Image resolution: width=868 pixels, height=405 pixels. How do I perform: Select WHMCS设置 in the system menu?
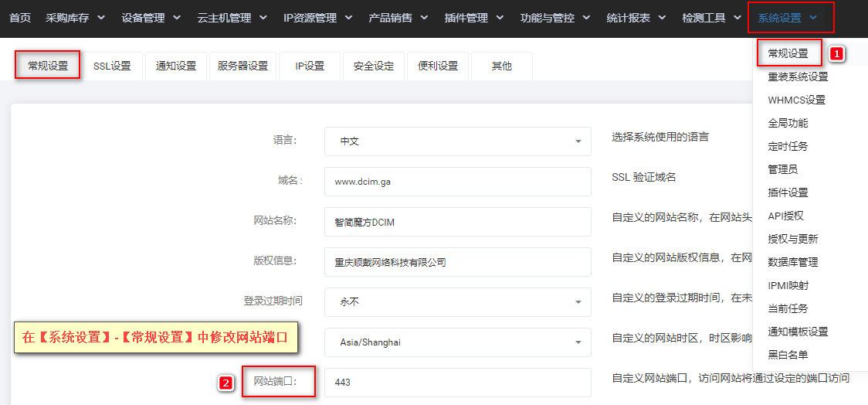point(797,100)
